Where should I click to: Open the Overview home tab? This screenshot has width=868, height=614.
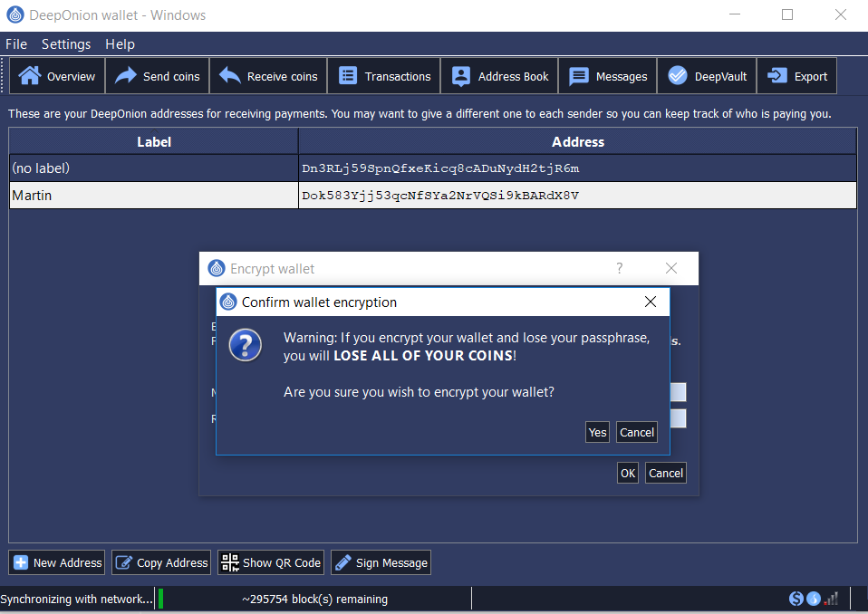tap(57, 76)
